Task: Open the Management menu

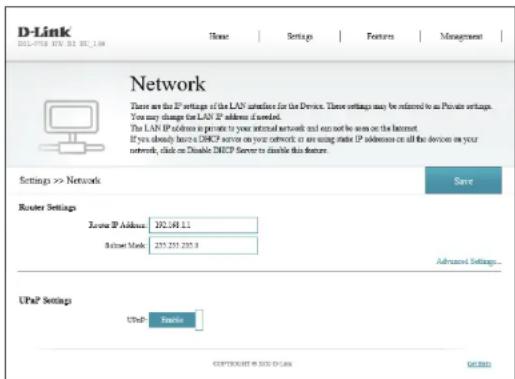Action: (461, 36)
